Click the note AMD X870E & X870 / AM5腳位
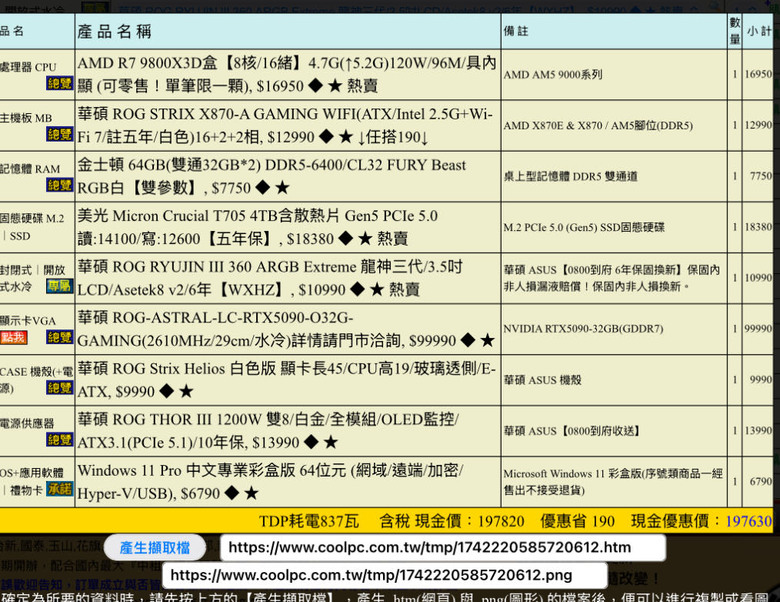Screen dimensions: 780x602 point(598,125)
